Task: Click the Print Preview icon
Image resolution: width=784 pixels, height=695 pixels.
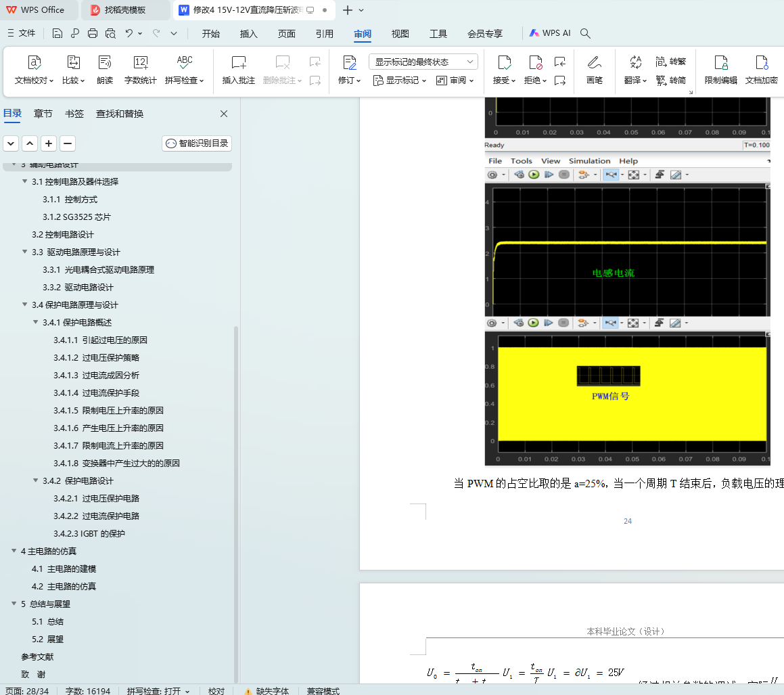Action: 110,34
